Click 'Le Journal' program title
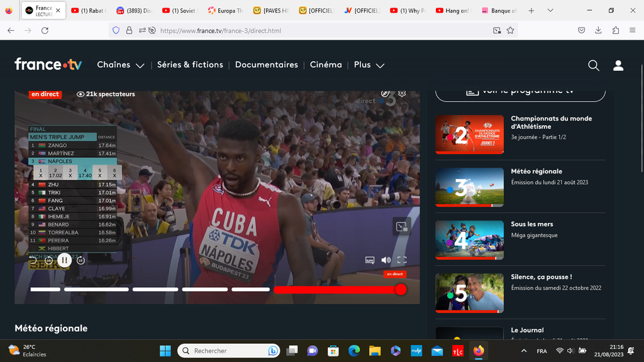Screen dimensions: 644x362 click(x=527, y=330)
